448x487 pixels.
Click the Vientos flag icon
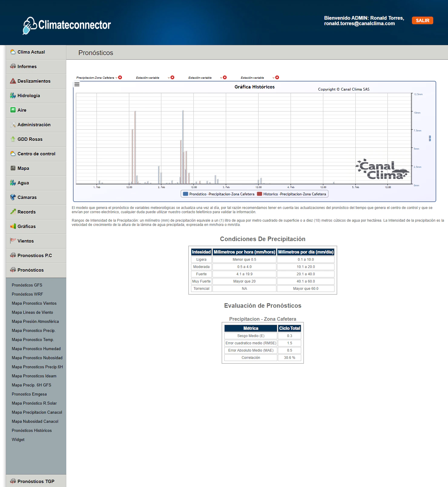[13, 241]
